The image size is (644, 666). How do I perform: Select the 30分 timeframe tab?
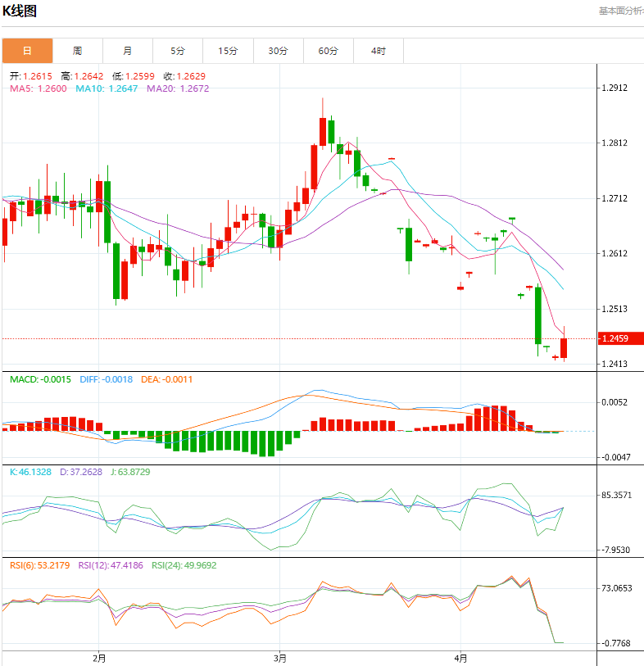(279, 51)
